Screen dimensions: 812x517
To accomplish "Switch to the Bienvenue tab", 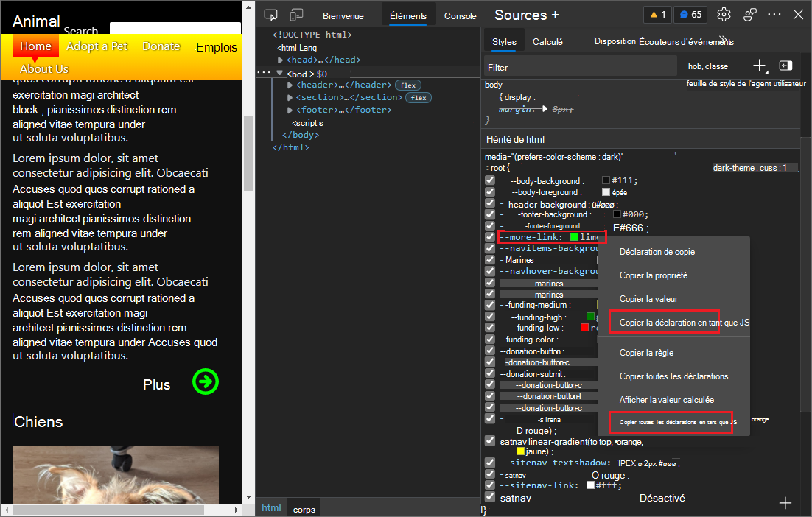I will click(x=343, y=16).
